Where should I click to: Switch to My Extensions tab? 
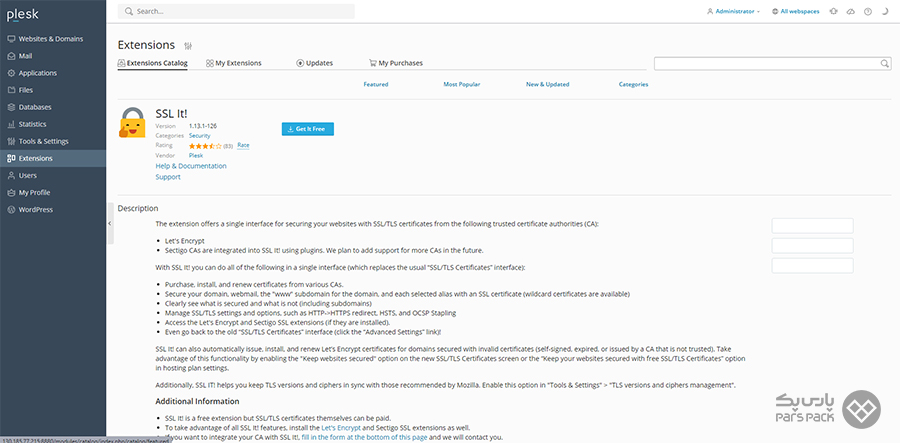pos(234,63)
